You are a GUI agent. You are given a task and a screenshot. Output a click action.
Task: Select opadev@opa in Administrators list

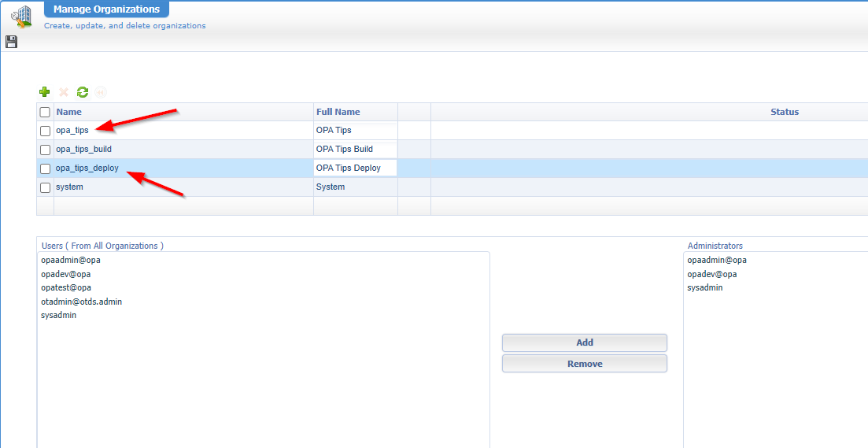pos(711,274)
